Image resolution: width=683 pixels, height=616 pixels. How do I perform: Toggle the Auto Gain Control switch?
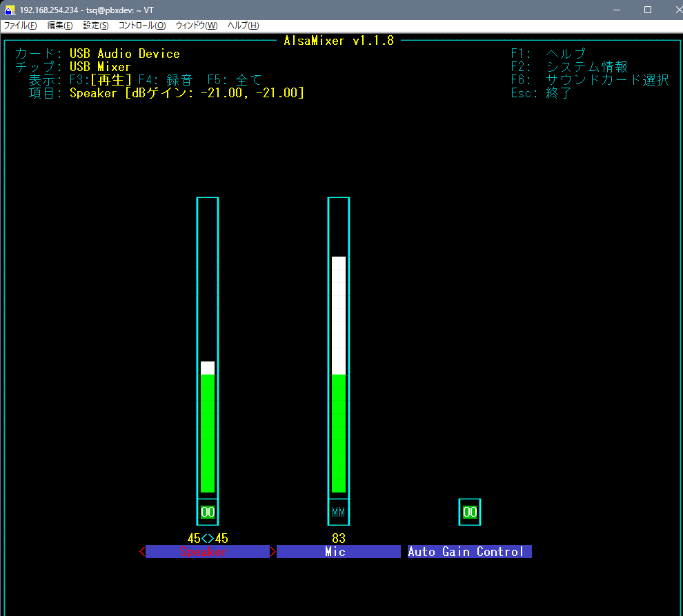pyautogui.click(x=470, y=513)
